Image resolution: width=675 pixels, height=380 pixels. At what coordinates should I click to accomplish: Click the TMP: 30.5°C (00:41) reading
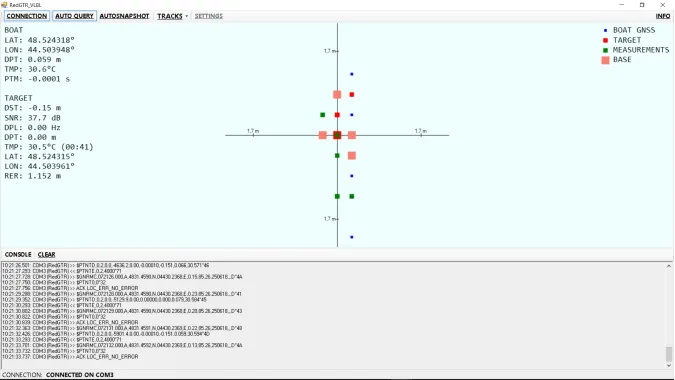point(49,147)
